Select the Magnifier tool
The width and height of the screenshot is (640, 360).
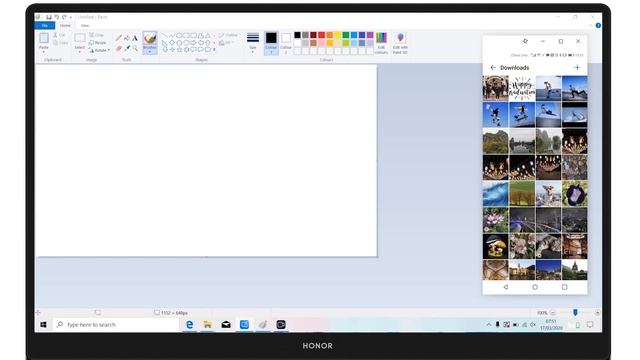tap(135, 48)
